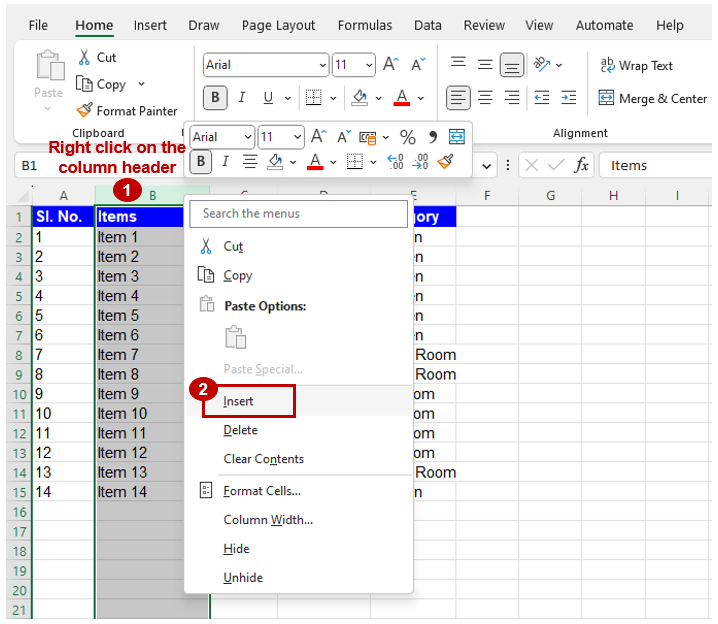This screenshot has height=624, width=718.
Task: Click the Paste clipboard icon in ribbon
Action: [x=50, y=66]
